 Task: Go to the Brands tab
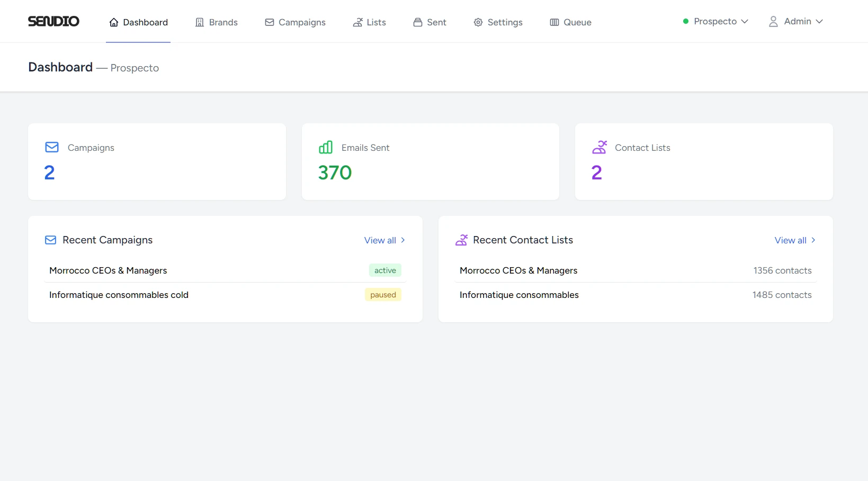click(x=217, y=22)
